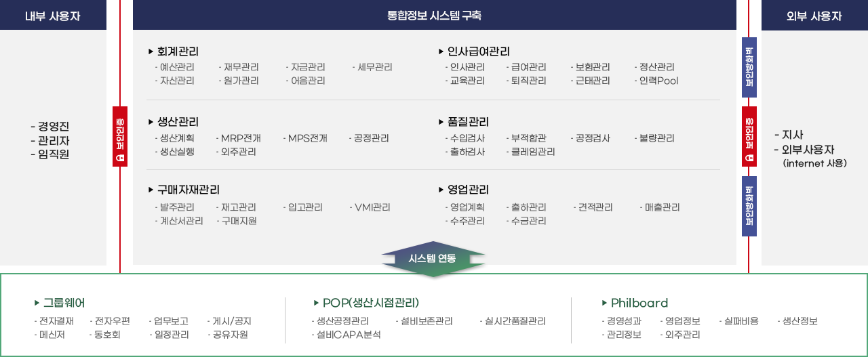Click the arrow bullet before 그룹웨어
Image resolution: width=868 pixels, height=357 pixels.
(x=37, y=303)
